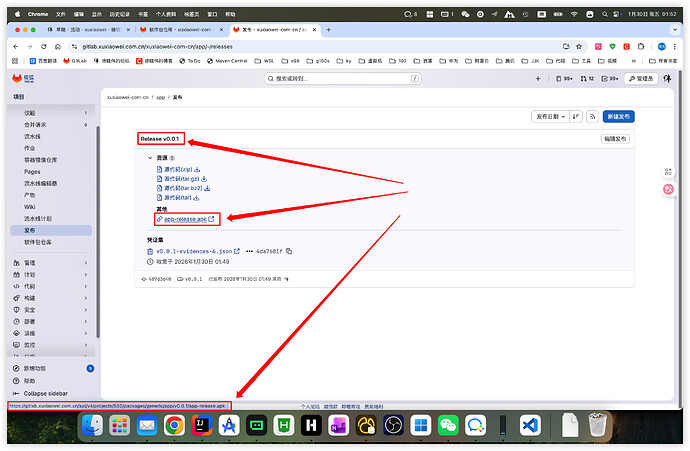
Task: Click the GitLab fox logo in sidebar
Action: (x=17, y=78)
